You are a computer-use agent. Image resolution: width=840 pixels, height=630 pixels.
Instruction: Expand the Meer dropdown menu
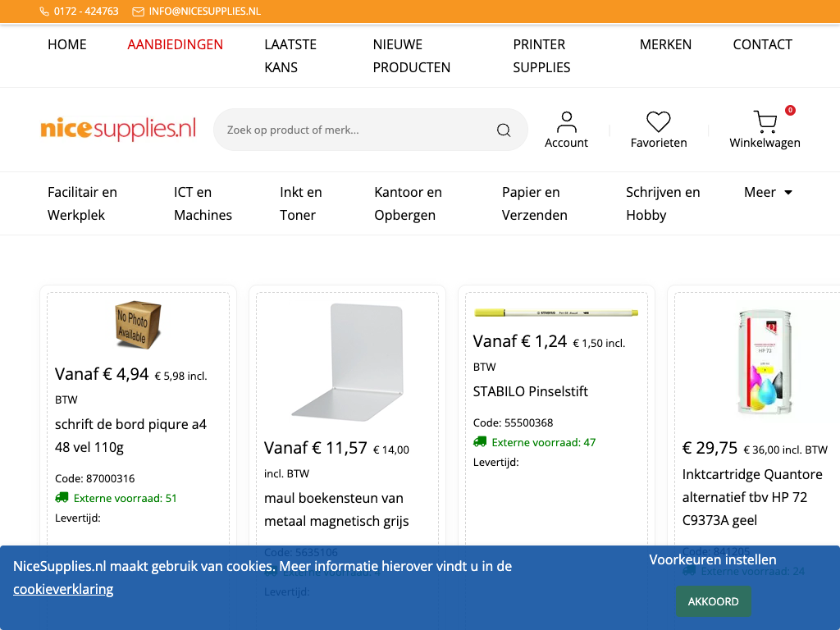(768, 192)
